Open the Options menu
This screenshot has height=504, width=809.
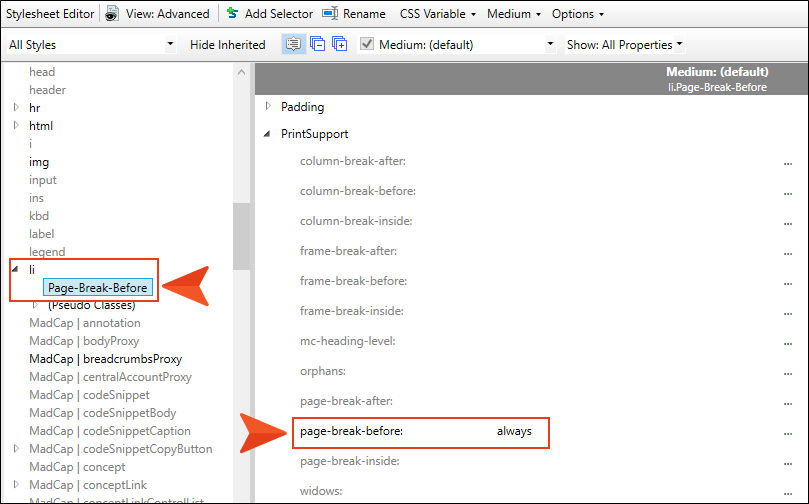pos(578,14)
